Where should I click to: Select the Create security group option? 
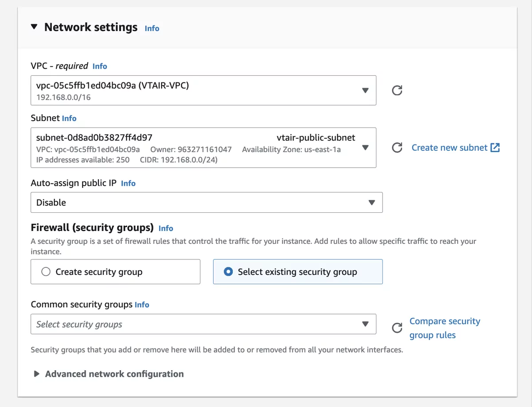click(x=46, y=271)
